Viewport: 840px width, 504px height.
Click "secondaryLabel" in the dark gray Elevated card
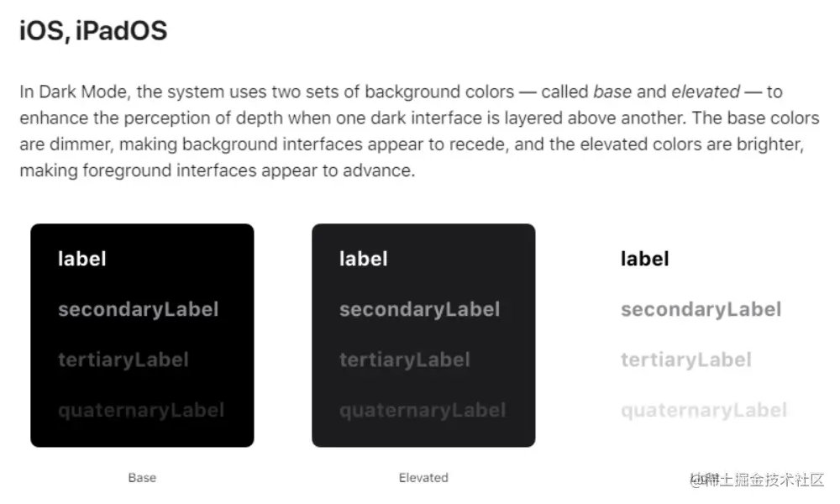[419, 309]
